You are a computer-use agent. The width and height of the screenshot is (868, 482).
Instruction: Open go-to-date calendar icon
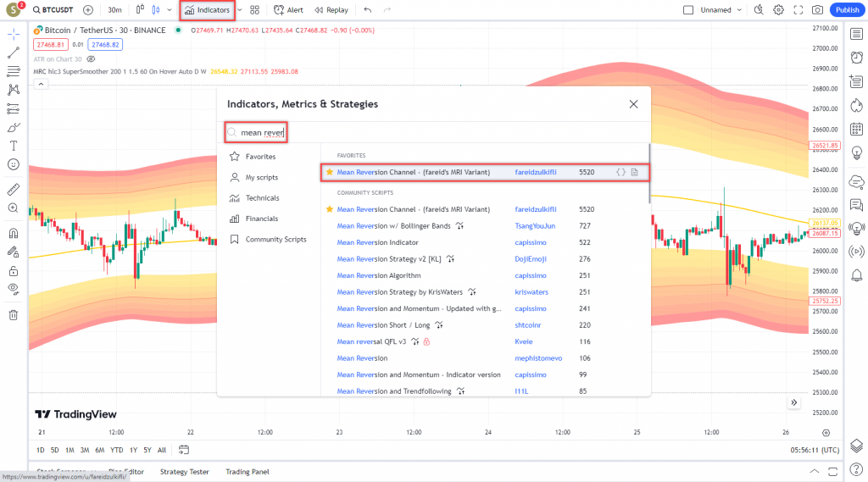point(184,450)
